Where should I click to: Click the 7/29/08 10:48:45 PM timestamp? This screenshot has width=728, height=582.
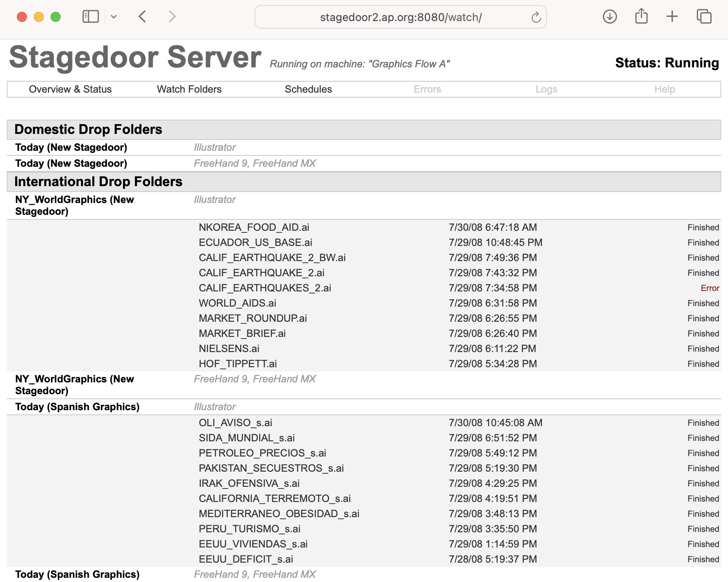pos(495,243)
